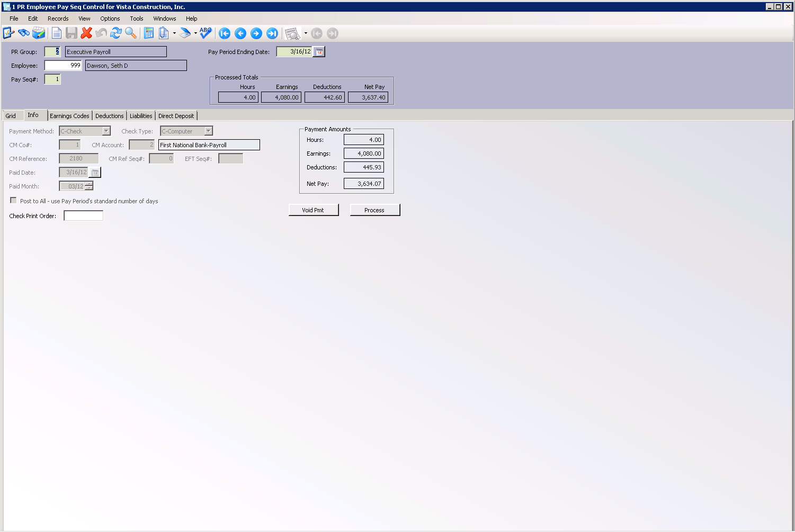Go to the previous record
Viewport: 795px width, 532px height.
[240, 33]
